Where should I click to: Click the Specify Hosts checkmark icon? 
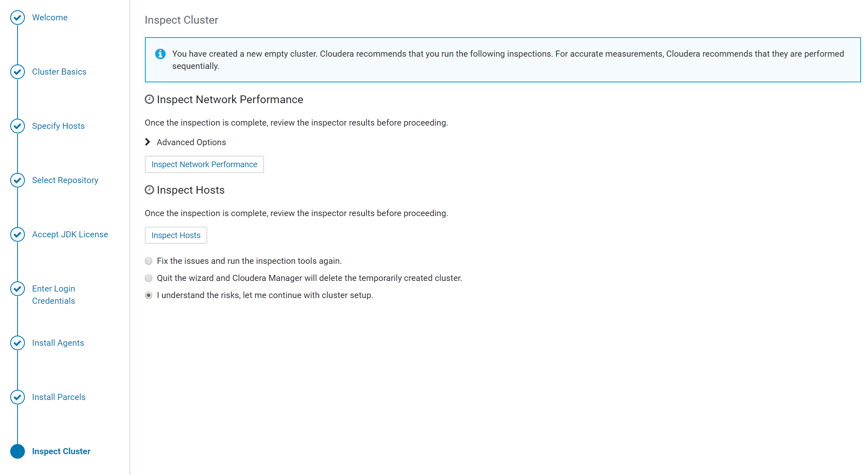(x=18, y=126)
